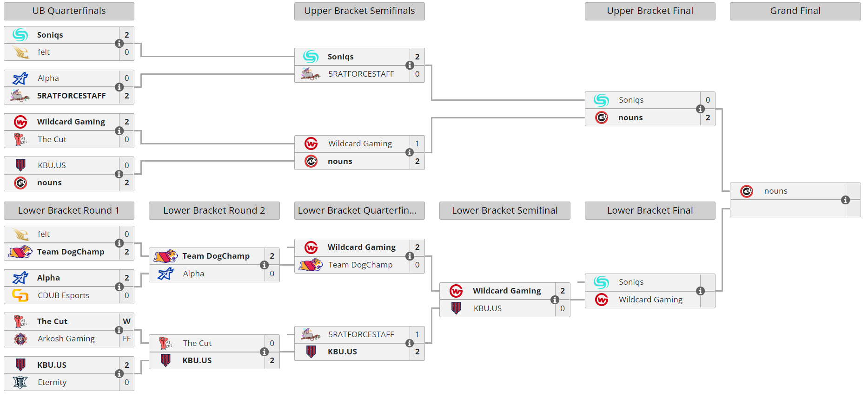Click Team DogChamp logo in Lower Bracket Round 2
The width and height of the screenshot is (868, 398).
click(x=166, y=256)
